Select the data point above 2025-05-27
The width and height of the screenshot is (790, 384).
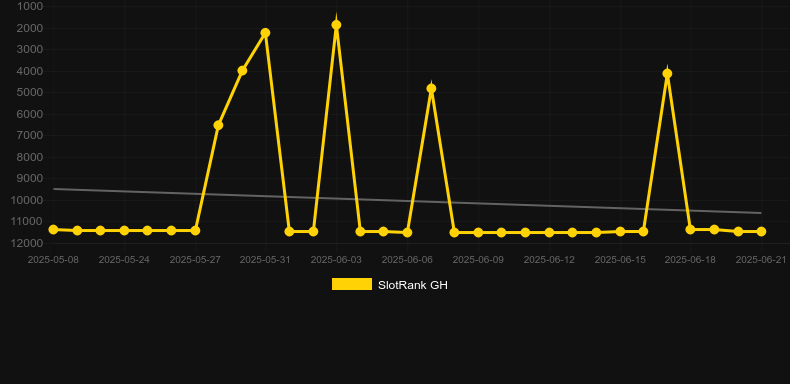click(195, 230)
